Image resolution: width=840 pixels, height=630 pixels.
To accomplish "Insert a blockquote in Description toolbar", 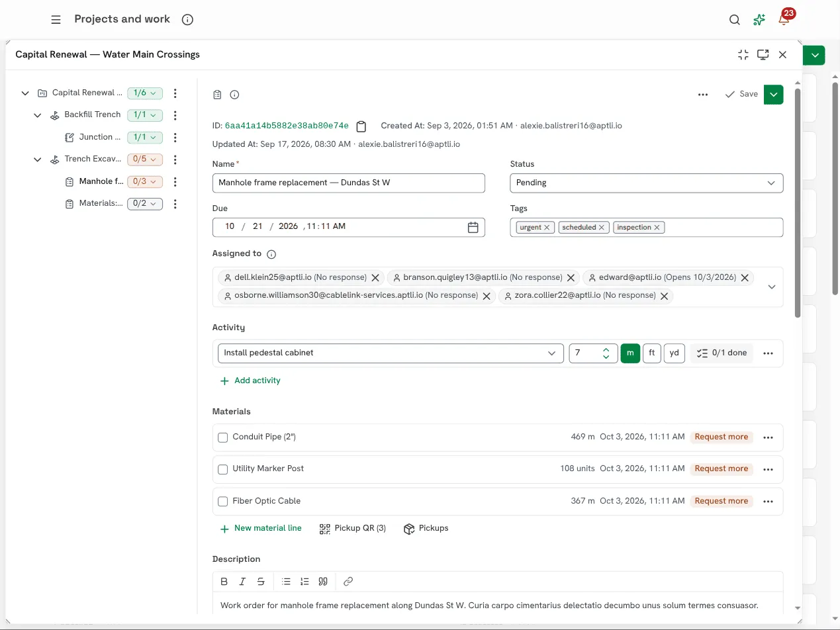I will (x=323, y=582).
